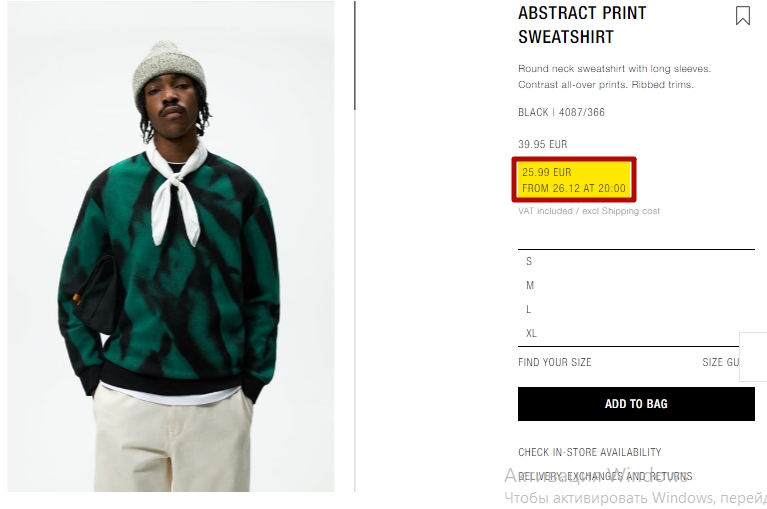Save the sweatshirt with the bookmark icon
The height and width of the screenshot is (509, 767).
743,16
